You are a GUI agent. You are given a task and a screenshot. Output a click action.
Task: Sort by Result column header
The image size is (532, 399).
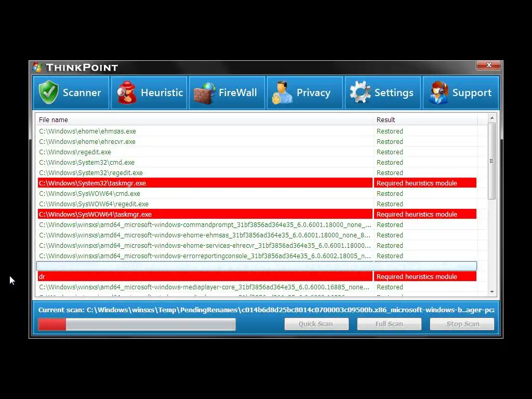[x=425, y=120]
